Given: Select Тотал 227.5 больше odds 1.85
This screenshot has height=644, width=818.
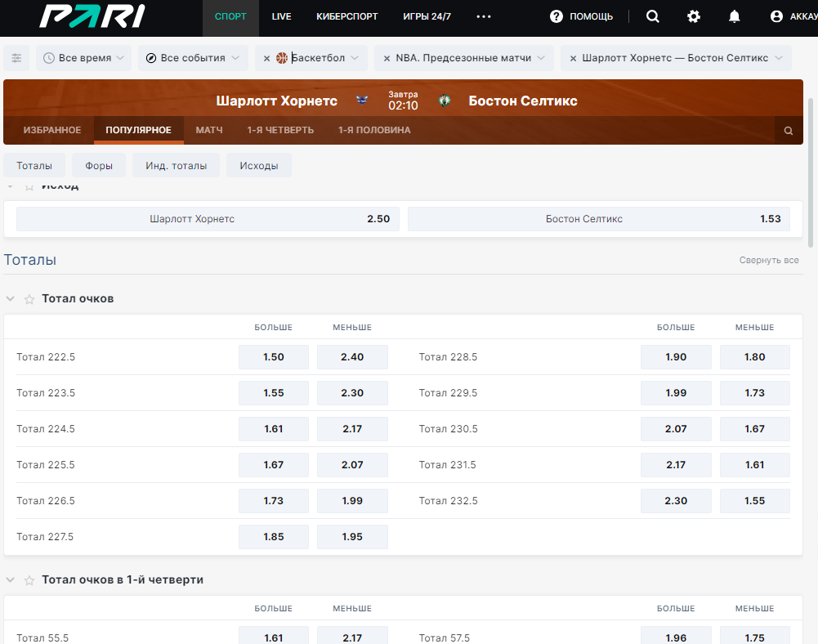Looking at the screenshot, I should (274, 537).
